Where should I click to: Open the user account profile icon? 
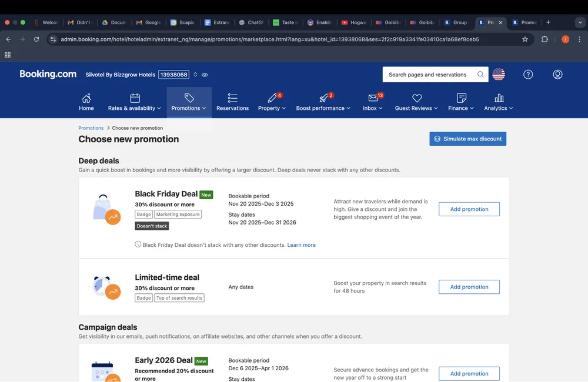pos(557,74)
